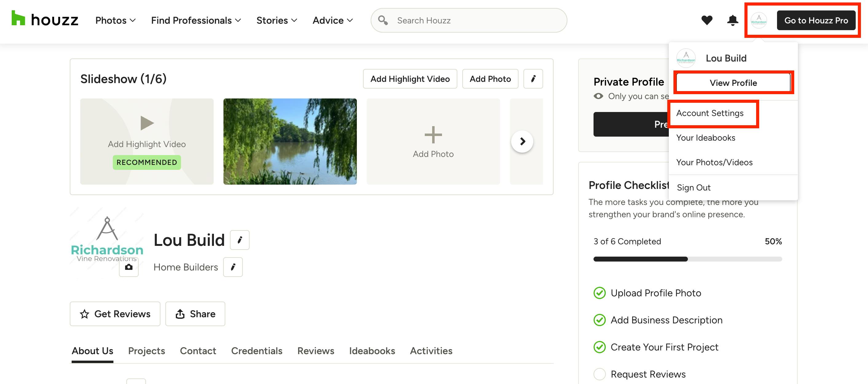Edit slideshow with the pencil icon

point(533,79)
